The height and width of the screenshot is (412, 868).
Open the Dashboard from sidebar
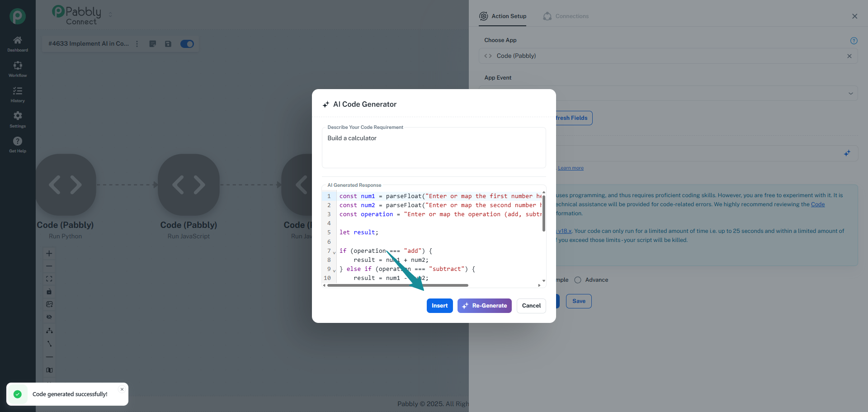(x=18, y=44)
